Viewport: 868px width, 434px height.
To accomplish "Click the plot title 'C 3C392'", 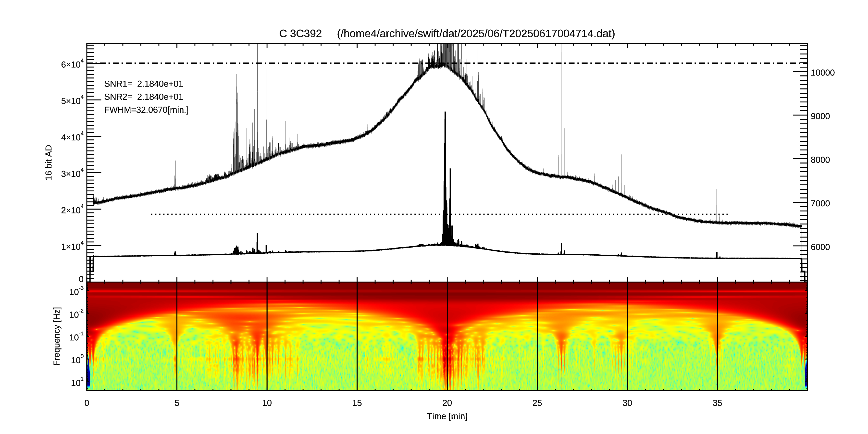I will [300, 34].
